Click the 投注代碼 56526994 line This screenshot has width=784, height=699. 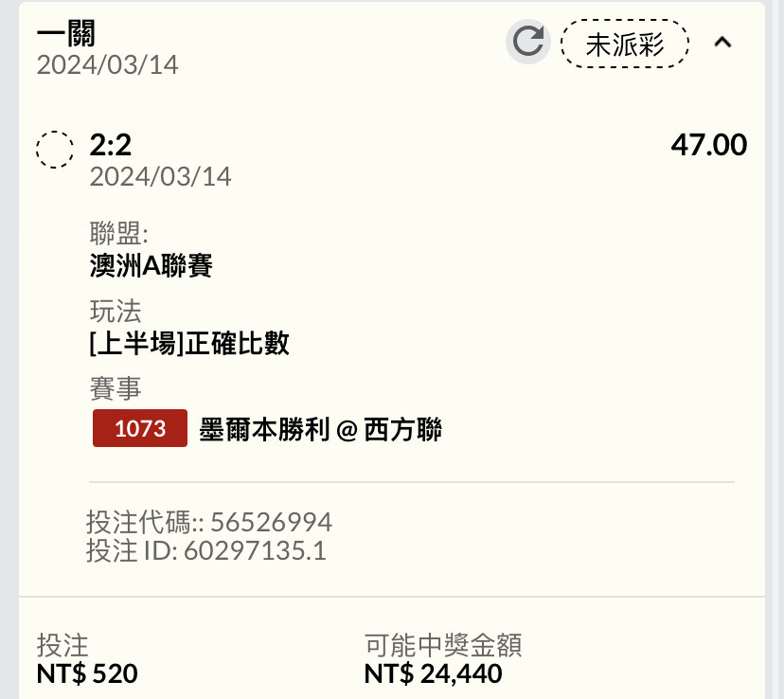(209, 522)
